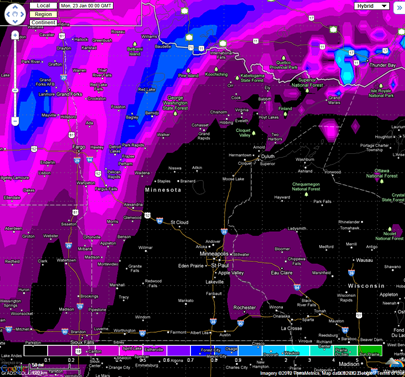The height and width of the screenshot is (377, 405).
Task: Click the I-94 shield beside Fargo
Action: (90, 160)
